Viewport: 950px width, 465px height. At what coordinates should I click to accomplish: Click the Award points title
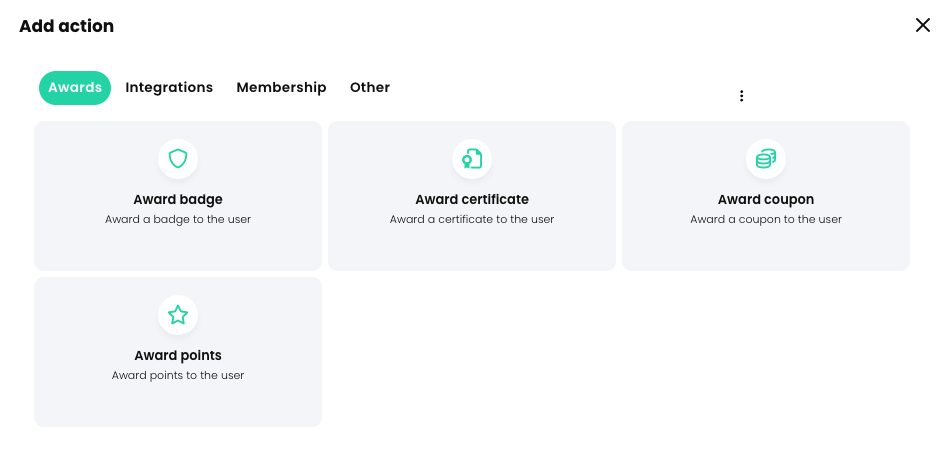(178, 355)
